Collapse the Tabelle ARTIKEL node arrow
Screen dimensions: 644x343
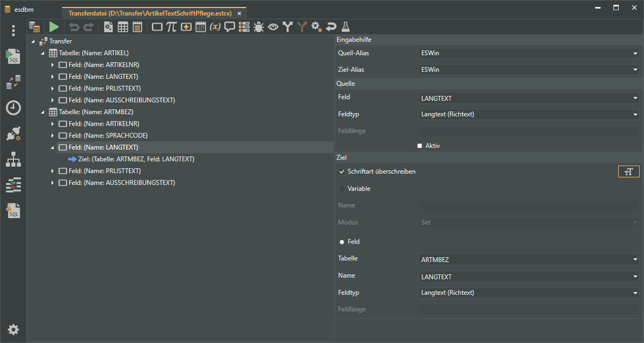43,53
